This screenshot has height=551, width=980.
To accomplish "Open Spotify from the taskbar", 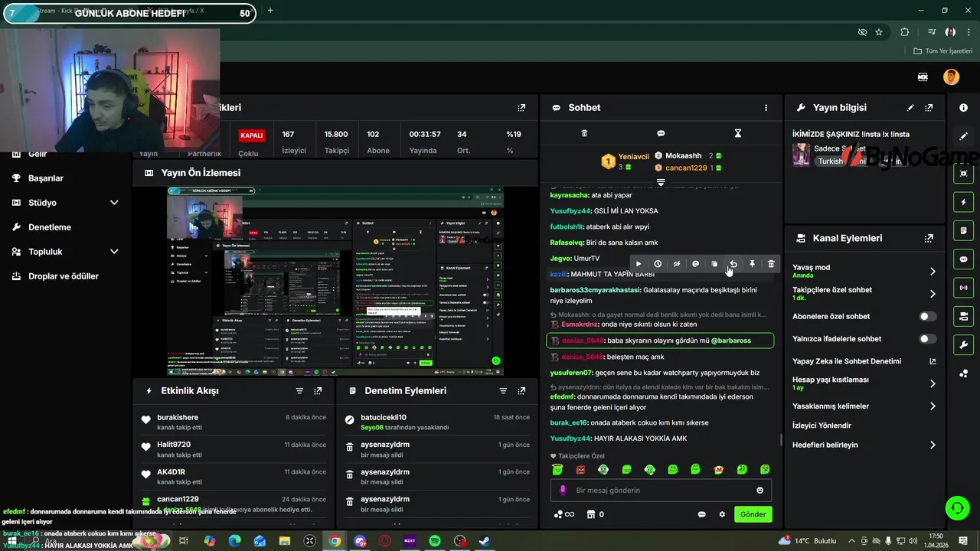I will 434,541.
